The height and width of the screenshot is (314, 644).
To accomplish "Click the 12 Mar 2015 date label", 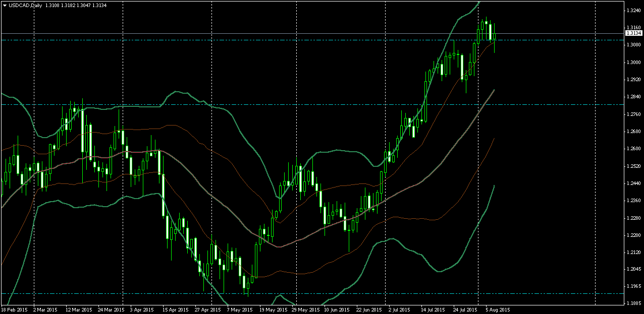I will pos(80,310).
